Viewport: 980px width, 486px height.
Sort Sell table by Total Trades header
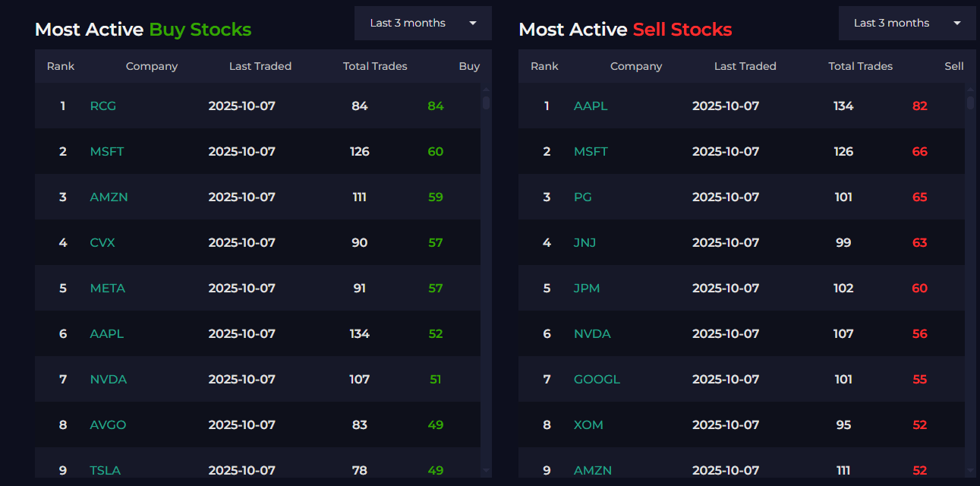pos(860,66)
